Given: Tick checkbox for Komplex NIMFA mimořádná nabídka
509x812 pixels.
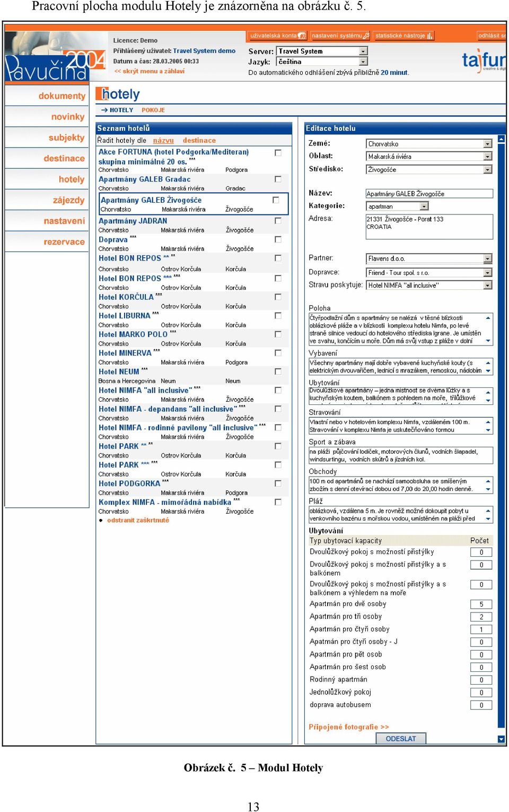Looking at the screenshot, I should pyautogui.click(x=278, y=502).
